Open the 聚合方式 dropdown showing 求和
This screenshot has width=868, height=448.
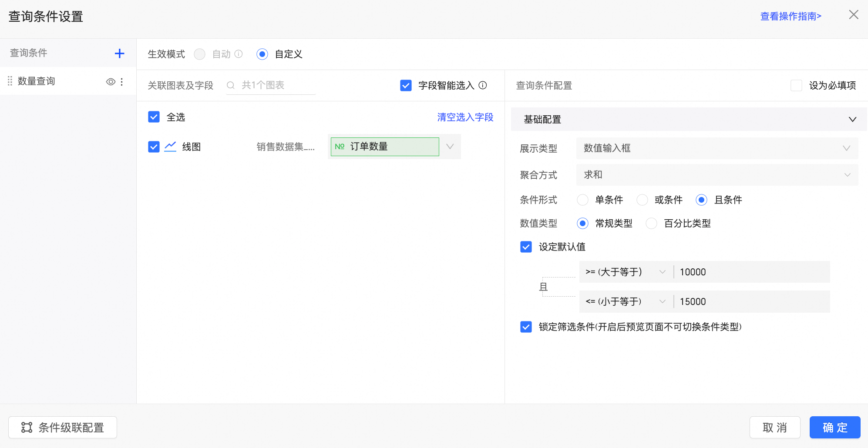(717, 175)
